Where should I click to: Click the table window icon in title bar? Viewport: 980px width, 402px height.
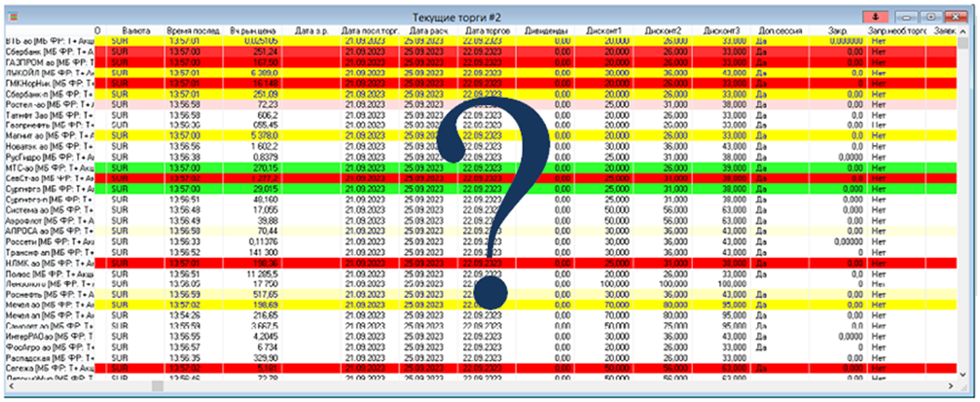(x=14, y=16)
